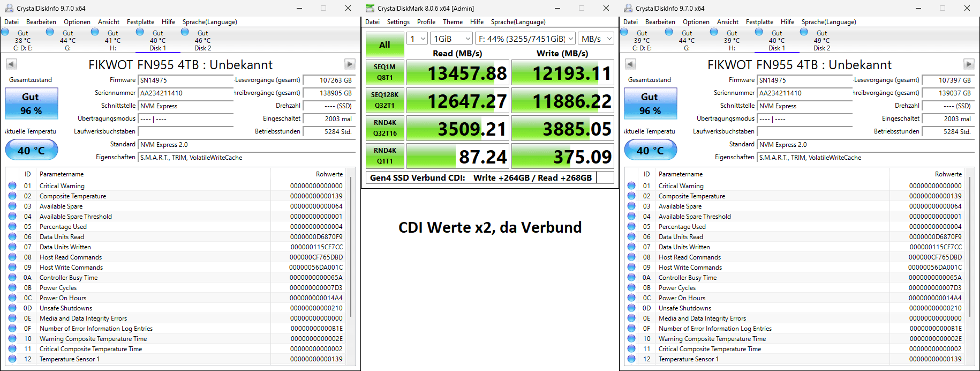
Task: Run the SEQ1M Q8T1 benchmark test
Action: tap(385, 72)
